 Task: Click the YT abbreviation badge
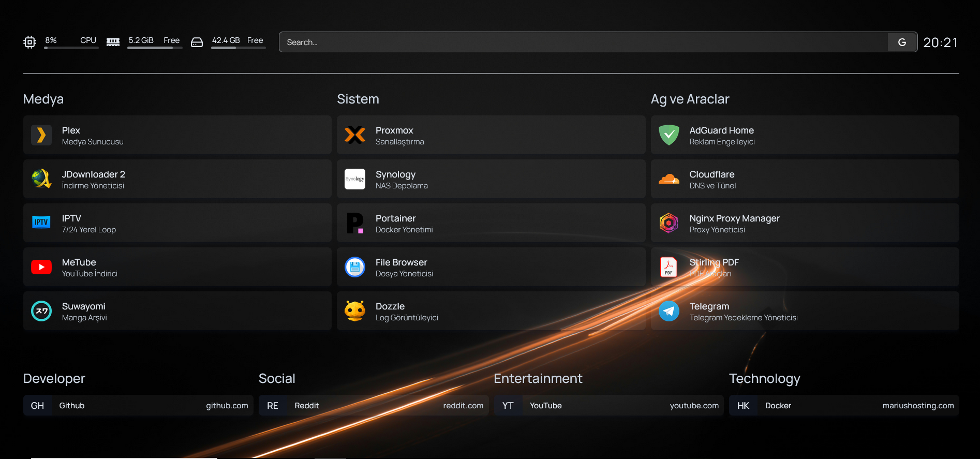(508, 406)
